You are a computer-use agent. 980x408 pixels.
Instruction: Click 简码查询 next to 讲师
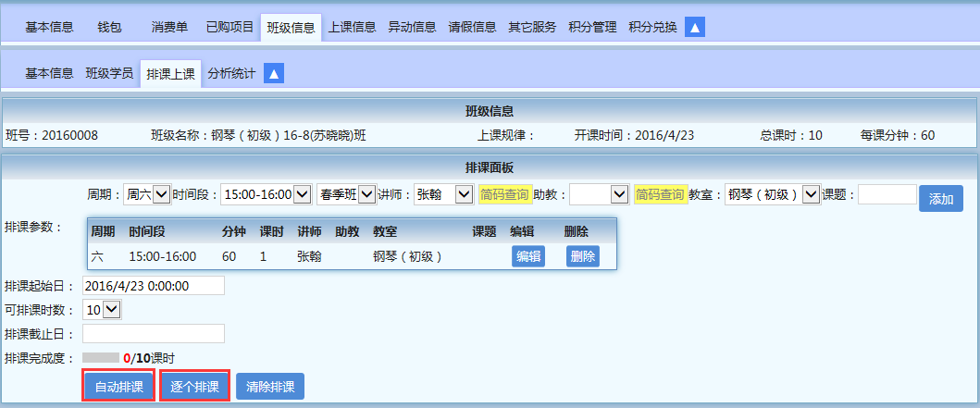point(504,194)
